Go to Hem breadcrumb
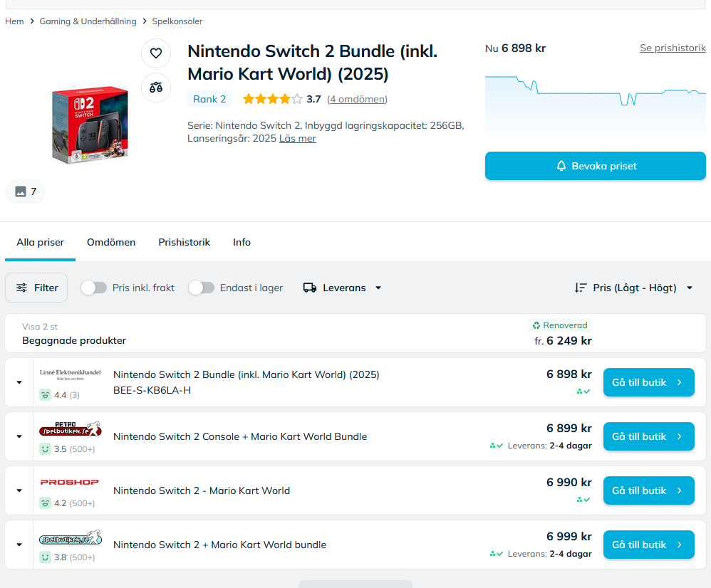The height and width of the screenshot is (588, 711). click(14, 21)
